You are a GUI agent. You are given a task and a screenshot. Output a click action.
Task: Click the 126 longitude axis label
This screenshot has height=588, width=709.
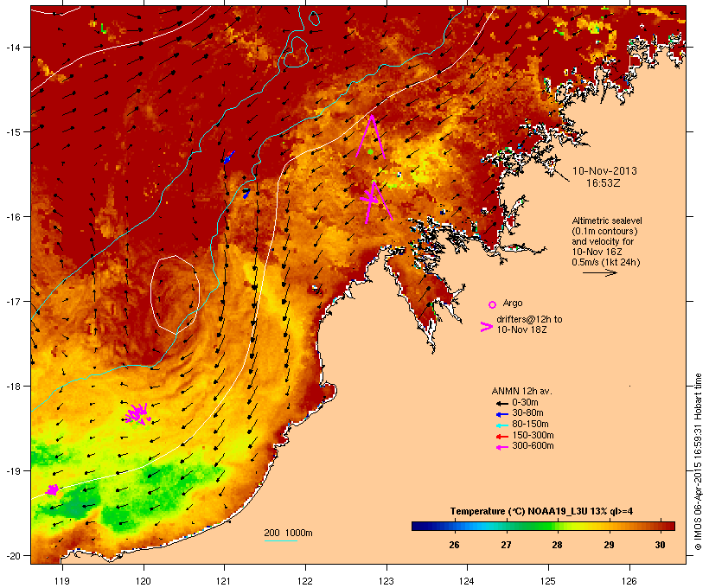[629, 581]
